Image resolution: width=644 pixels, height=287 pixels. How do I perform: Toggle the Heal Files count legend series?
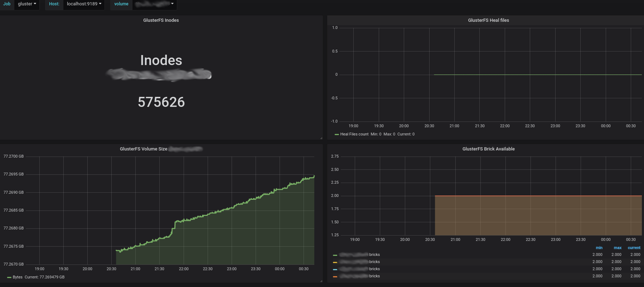point(354,134)
